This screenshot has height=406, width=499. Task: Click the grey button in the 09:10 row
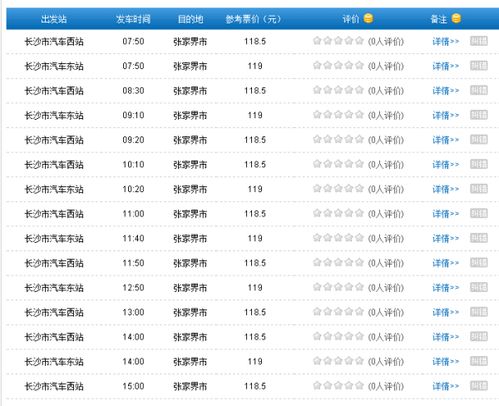tap(479, 115)
